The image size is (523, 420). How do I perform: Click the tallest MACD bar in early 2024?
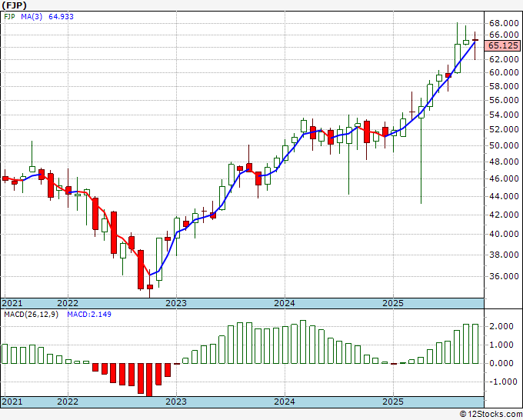(x=303, y=342)
